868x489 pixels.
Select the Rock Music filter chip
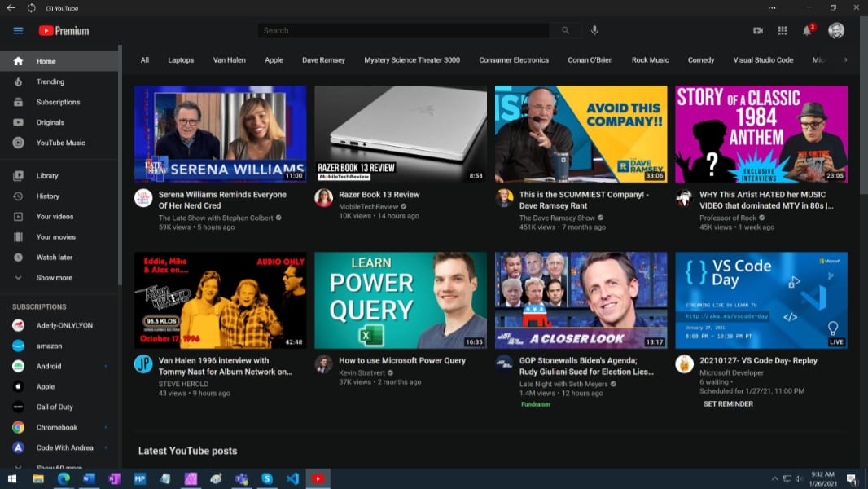pyautogui.click(x=650, y=59)
